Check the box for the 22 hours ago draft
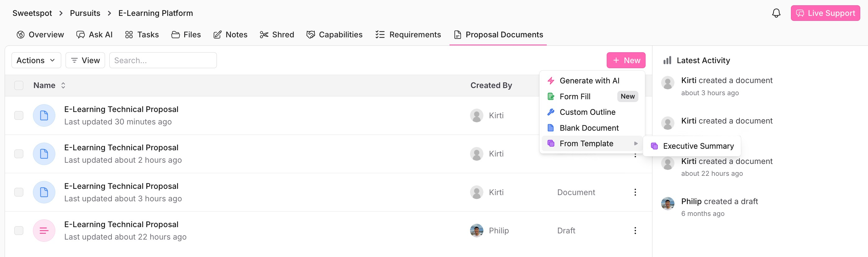 click(x=19, y=230)
